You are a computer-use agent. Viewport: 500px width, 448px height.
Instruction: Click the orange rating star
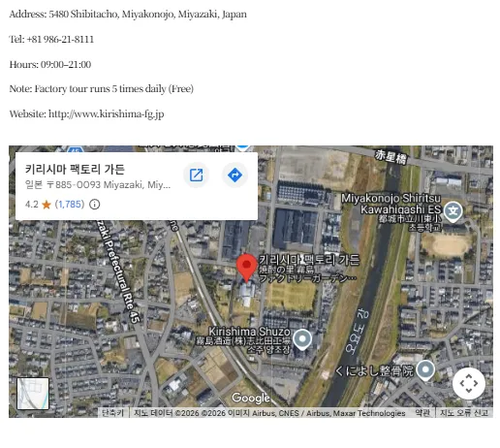47,205
